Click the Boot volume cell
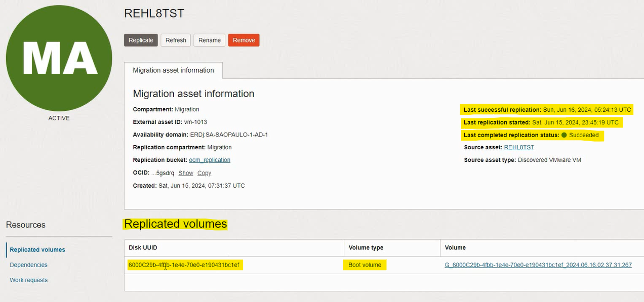 tap(365, 265)
